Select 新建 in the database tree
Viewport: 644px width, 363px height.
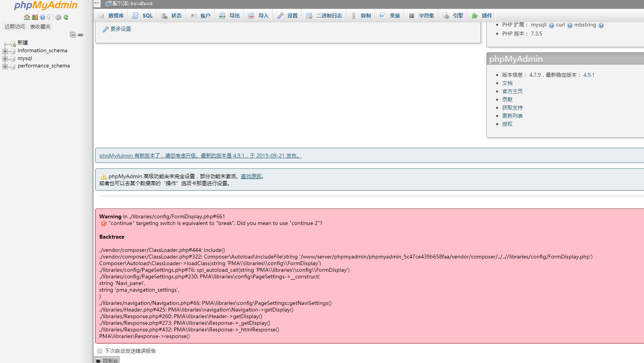click(x=23, y=43)
